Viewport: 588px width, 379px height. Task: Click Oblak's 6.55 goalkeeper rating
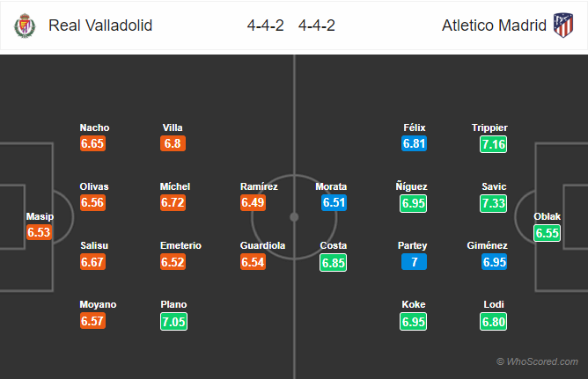pos(547,233)
